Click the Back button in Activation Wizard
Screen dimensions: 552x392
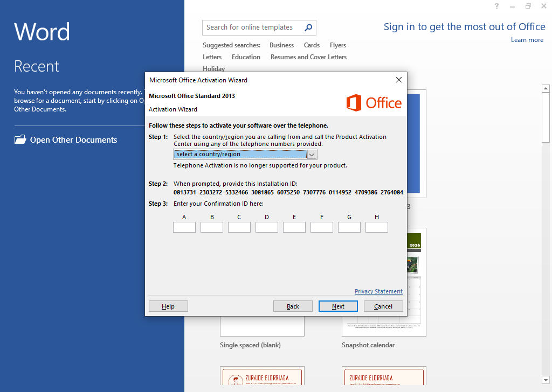tap(293, 306)
